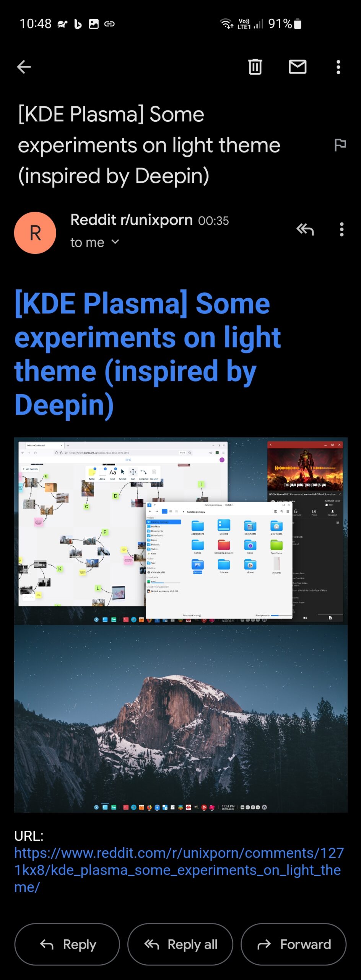Toggle the importance marker beside the subject
Screen dimensions: 361x980
[340, 145]
